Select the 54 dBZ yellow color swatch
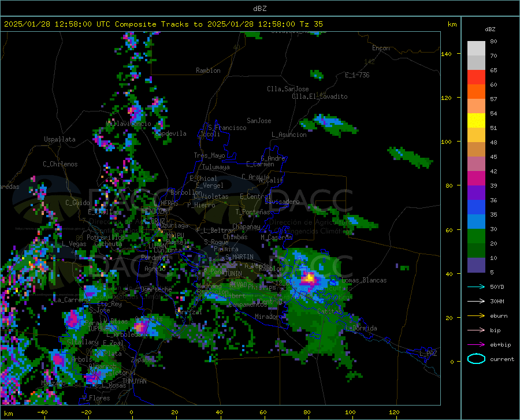This screenshot has height=420, width=520. (476, 121)
